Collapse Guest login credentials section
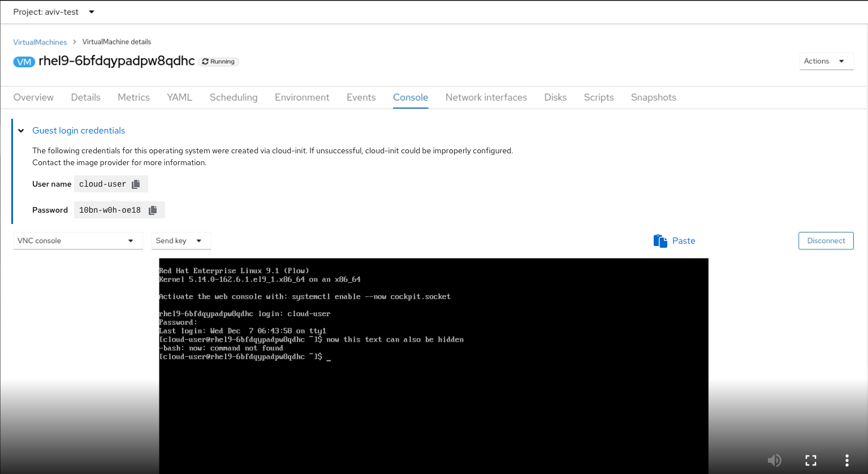Image resolution: width=868 pixels, height=474 pixels. click(x=21, y=131)
